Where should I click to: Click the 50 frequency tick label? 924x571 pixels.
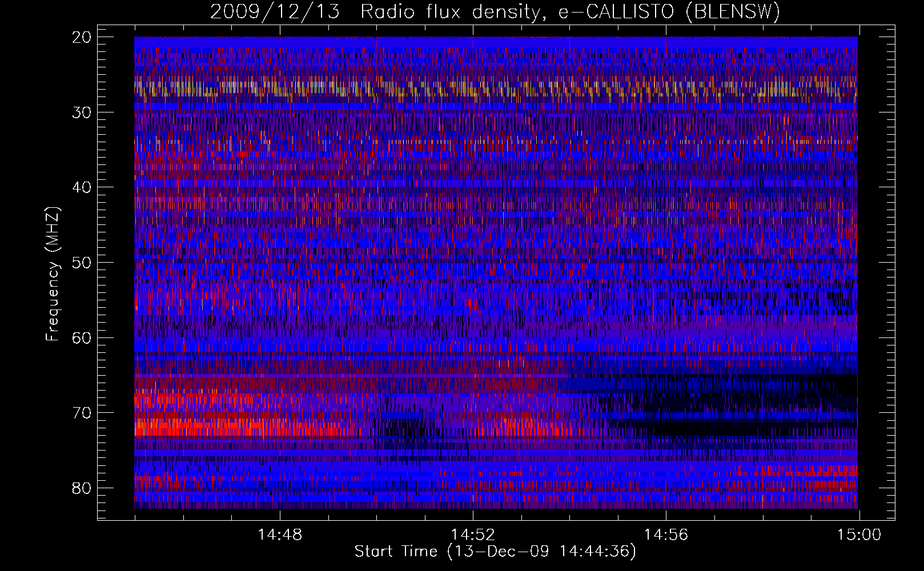(x=82, y=263)
